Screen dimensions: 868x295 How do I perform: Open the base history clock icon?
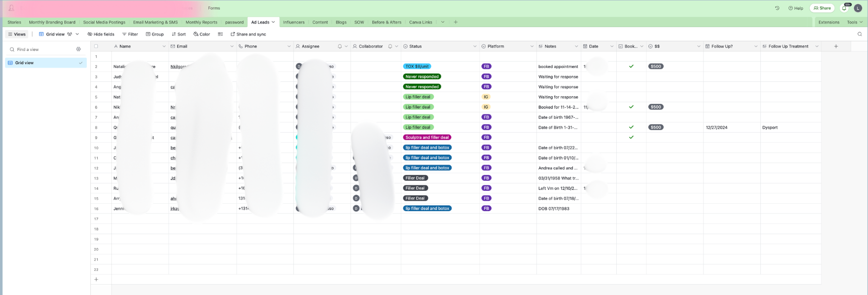tap(777, 8)
